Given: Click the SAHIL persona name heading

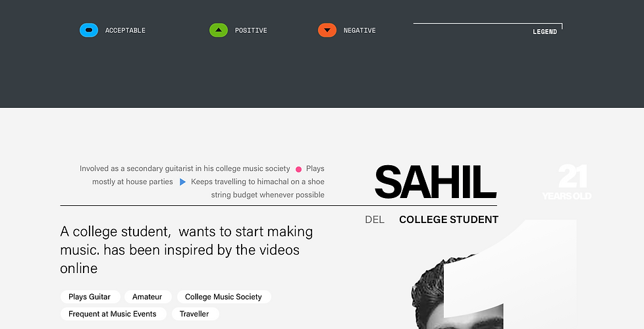Looking at the screenshot, I should tap(435, 182).
